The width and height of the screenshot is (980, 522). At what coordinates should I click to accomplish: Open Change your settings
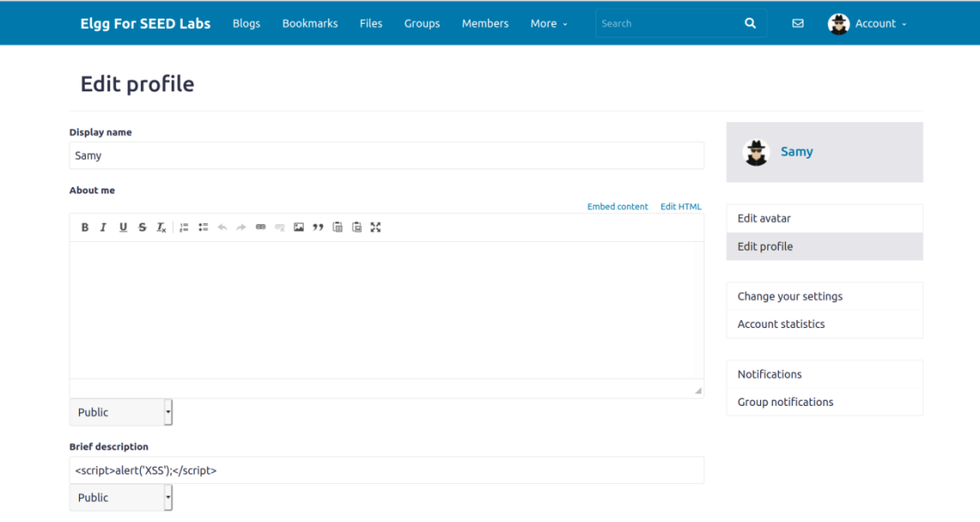point(824,296)
